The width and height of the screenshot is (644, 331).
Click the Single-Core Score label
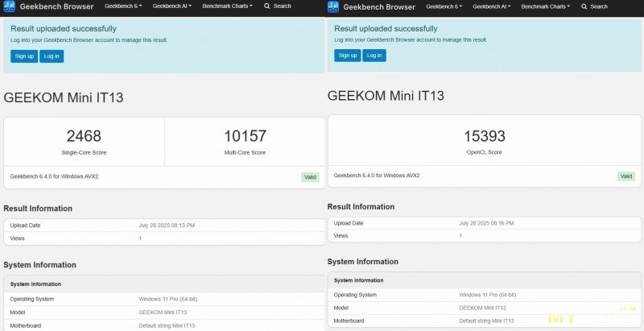click(84, 152)
